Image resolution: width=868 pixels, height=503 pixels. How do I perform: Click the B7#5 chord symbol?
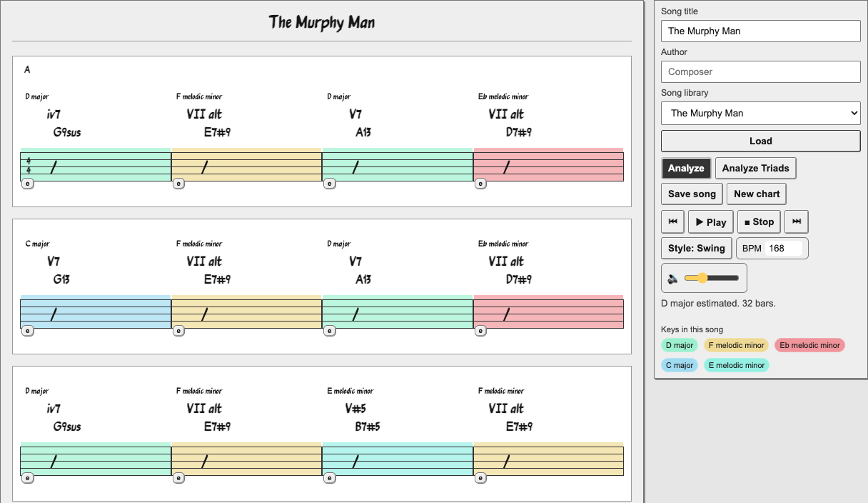coord(368,427)
